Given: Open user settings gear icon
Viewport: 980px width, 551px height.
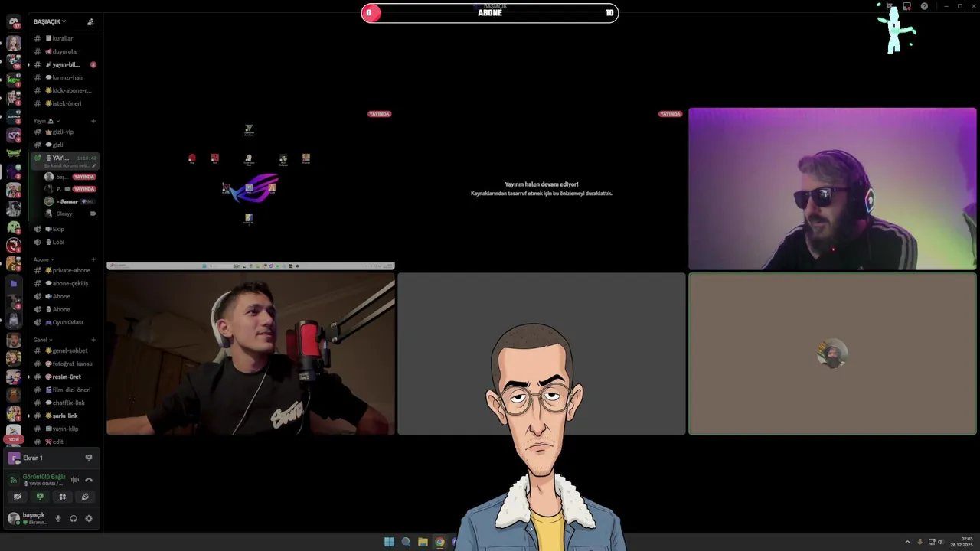Looking at the screenshot, I should pos(89,518).
